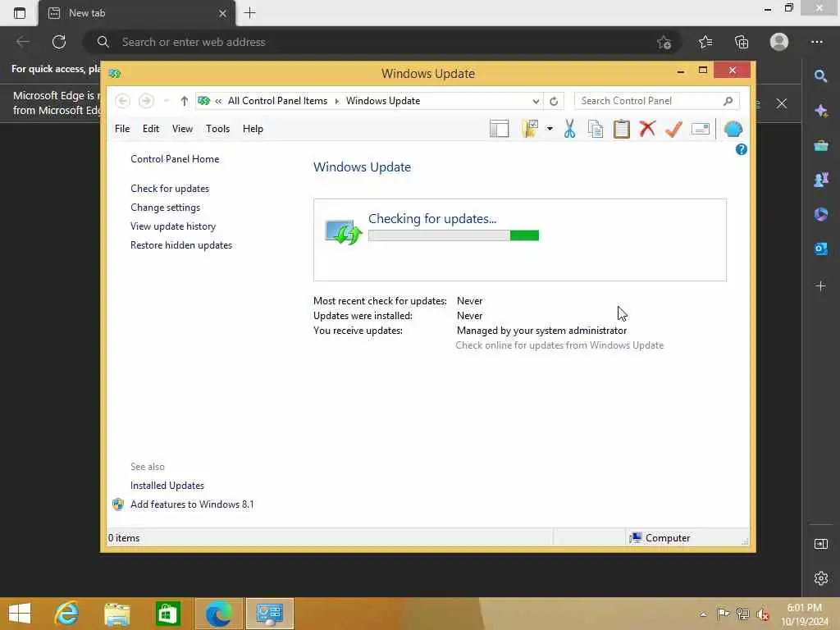Open File Explorer from taskbar
Screen dimensions: 840x630
116,614
